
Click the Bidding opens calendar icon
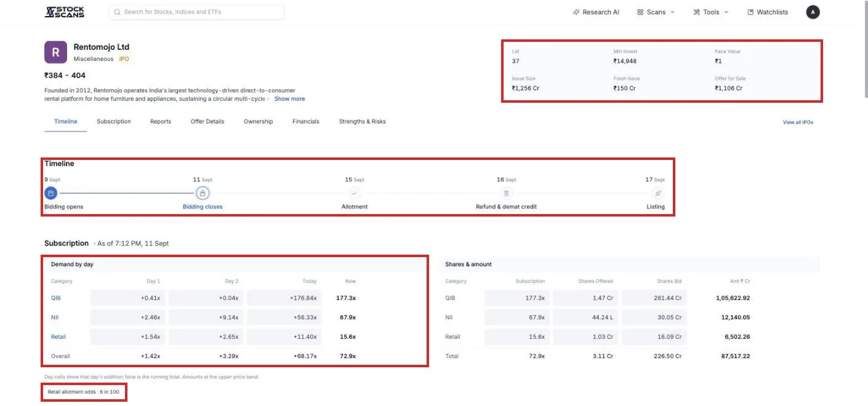click(x=51, y=193)
